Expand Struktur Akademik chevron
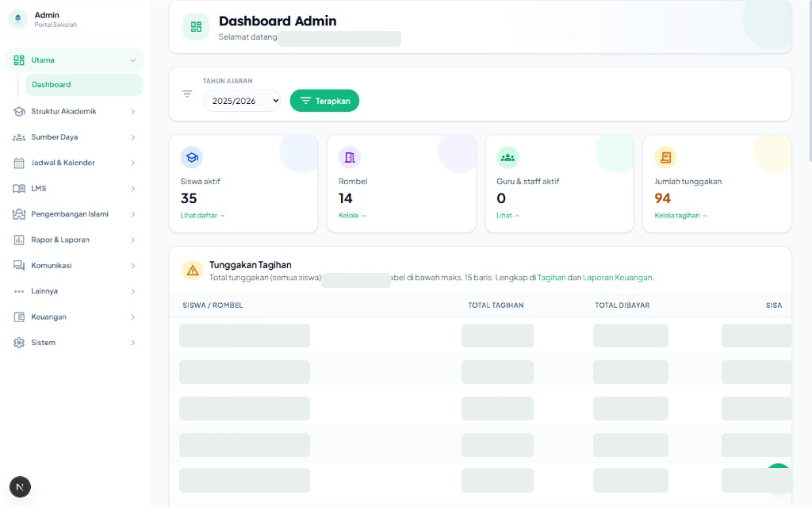 click(133, 111)
